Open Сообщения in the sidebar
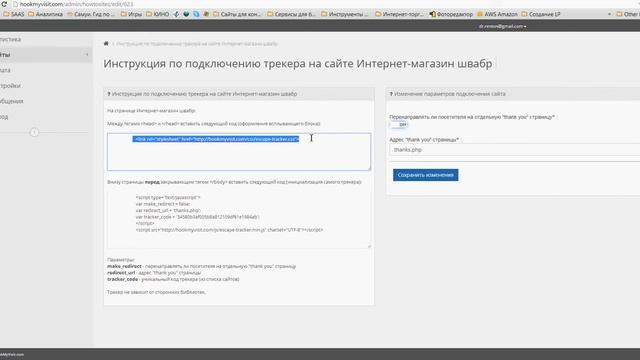This screenshot has width=640, height=360. point(12,101)
